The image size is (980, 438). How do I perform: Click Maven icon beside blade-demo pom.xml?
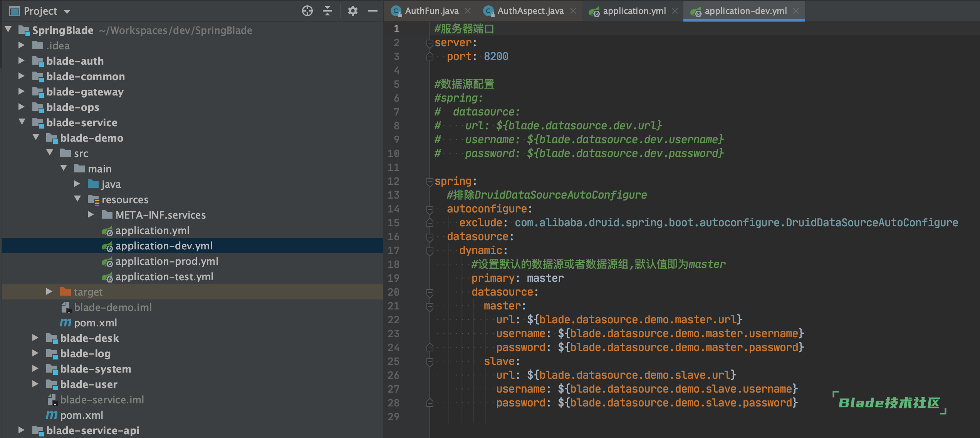tap(65, 323)
